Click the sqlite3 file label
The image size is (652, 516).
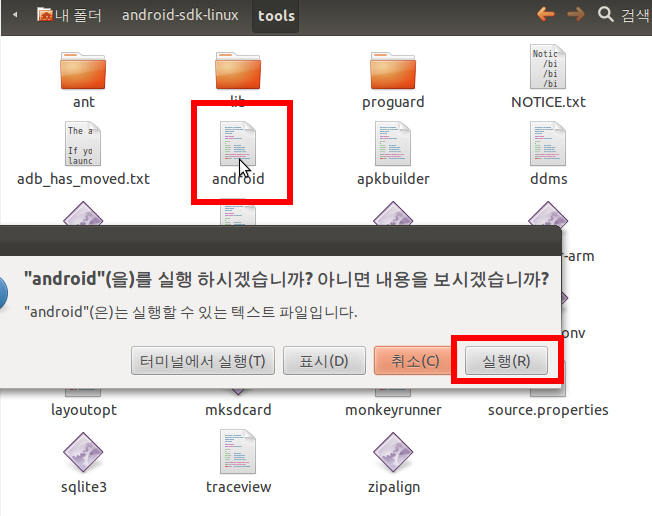coord(84,487)
